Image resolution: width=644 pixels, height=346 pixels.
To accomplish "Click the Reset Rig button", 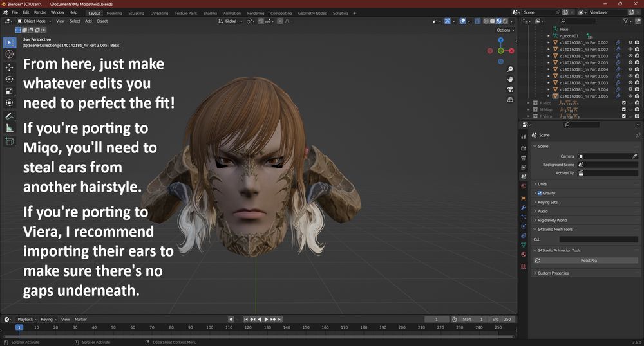I will (585, 260).
